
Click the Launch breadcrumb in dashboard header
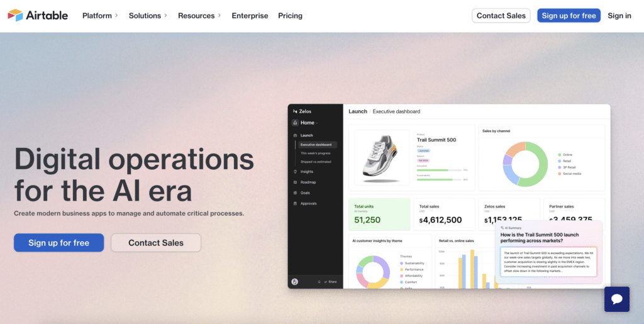pos(358,111)
